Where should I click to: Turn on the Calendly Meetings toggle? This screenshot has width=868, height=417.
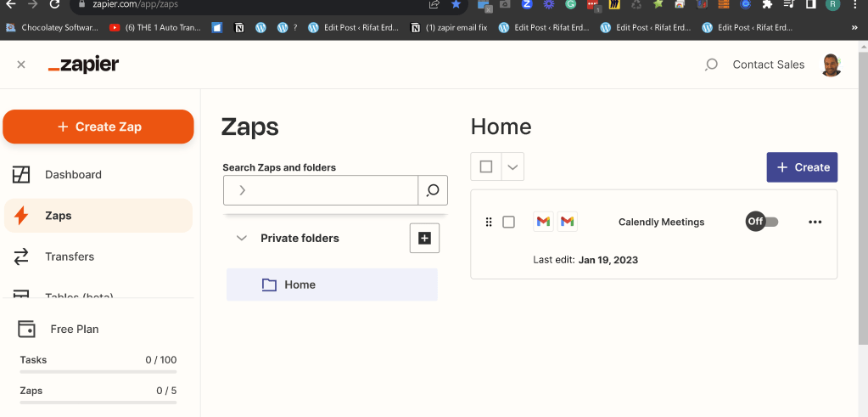pos(762,222)
